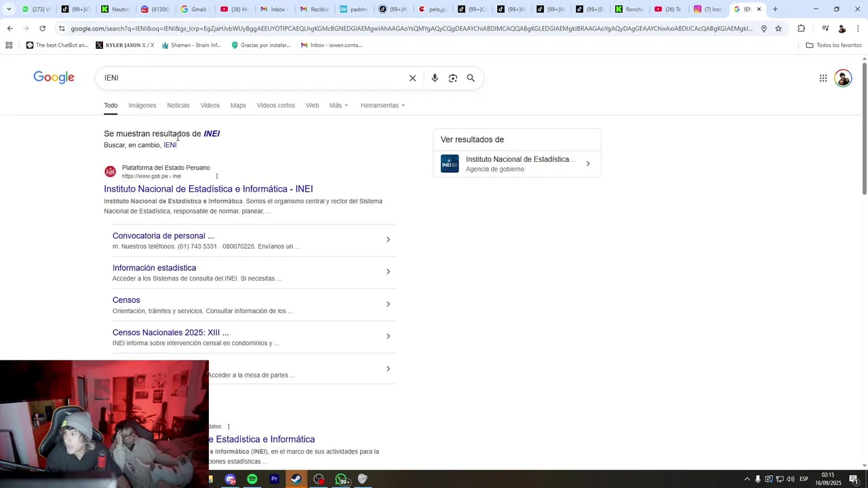
Task: Start a voice search with the microphone icon
Action: 435,78
